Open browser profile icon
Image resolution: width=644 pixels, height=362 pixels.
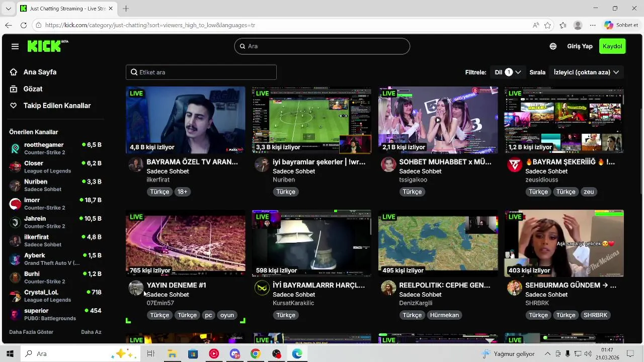[578, 25]
